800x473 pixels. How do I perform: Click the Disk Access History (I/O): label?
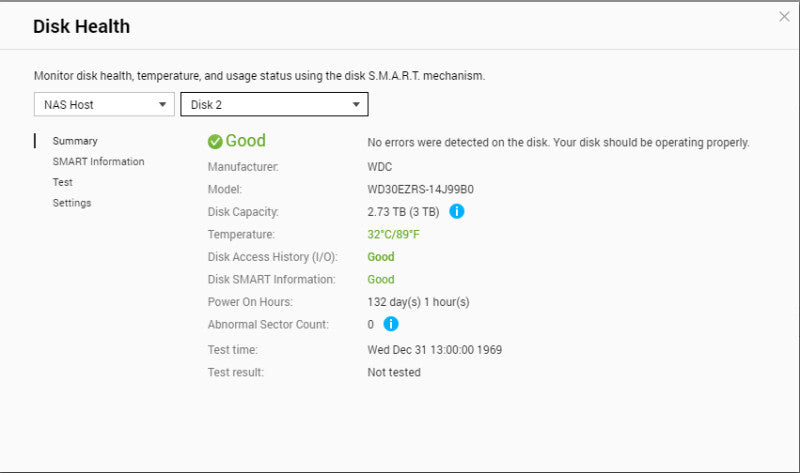pyautogui.click(x=272, y=257)
